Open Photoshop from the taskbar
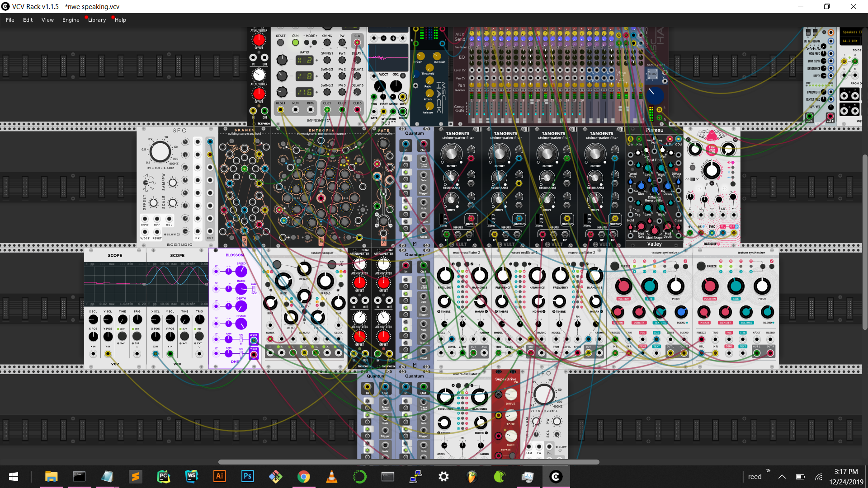The image size is (868, 488). point(247,476)
